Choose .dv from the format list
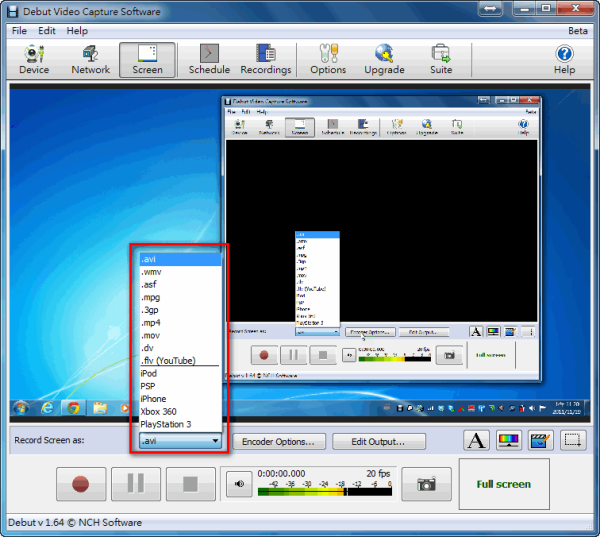Image resolution: width=600 pixels, height=537 pixels. point(180,348)
